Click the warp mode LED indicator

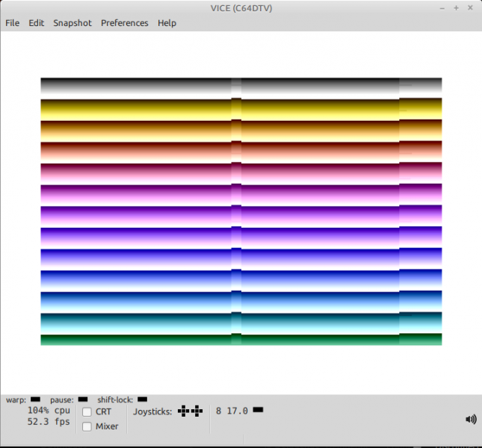click(35, 399)
